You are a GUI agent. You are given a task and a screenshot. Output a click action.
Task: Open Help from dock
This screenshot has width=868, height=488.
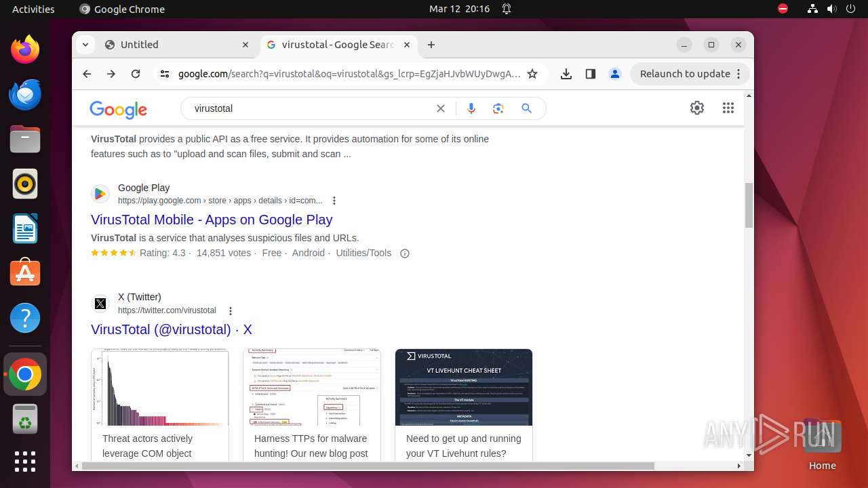click(x=25, y=318)
